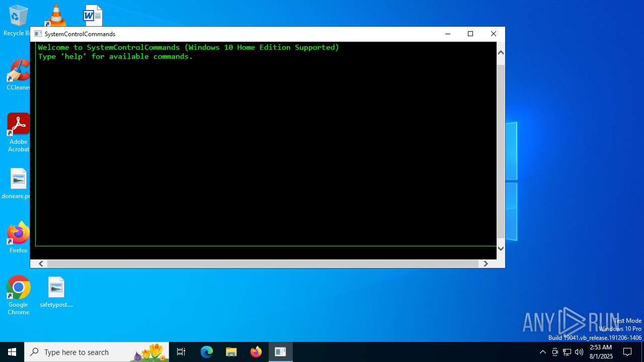
Task: Open the VLC media player desktop icon
Action: click(x=55, y=15)
